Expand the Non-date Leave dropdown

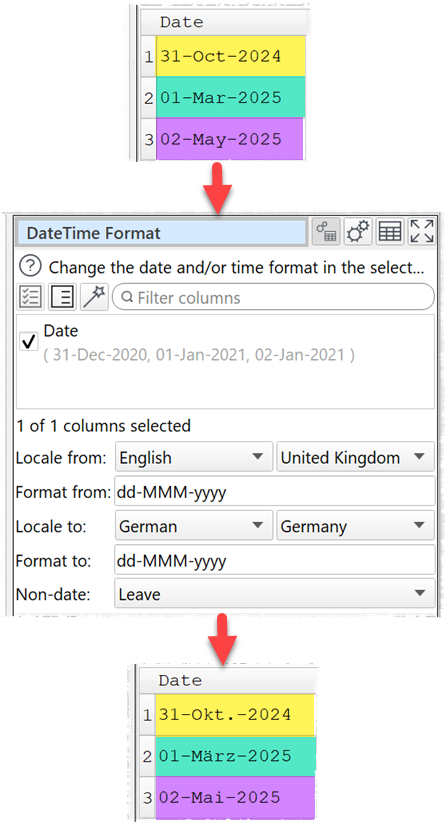[275, 594]
